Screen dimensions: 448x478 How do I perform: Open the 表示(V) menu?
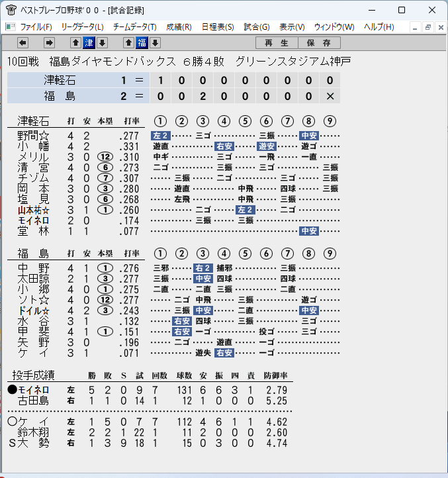click(292, 27)
